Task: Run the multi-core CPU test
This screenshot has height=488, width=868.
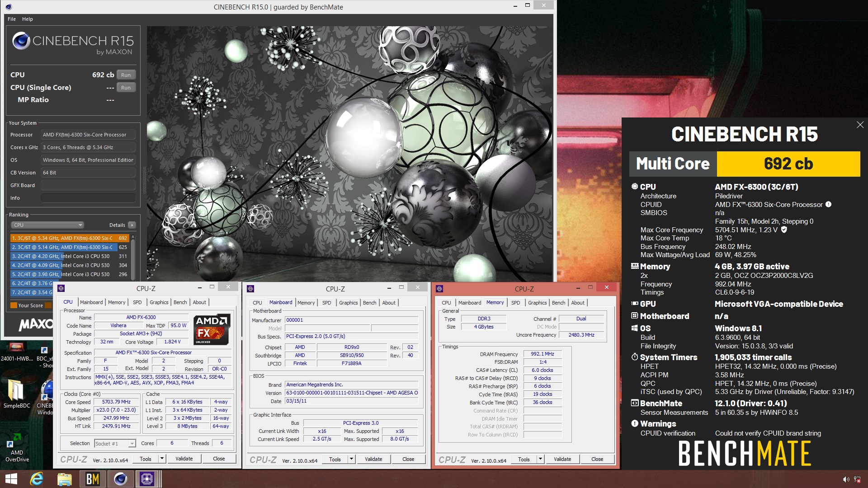Action: pyautogui.click(x=126, y=75)
